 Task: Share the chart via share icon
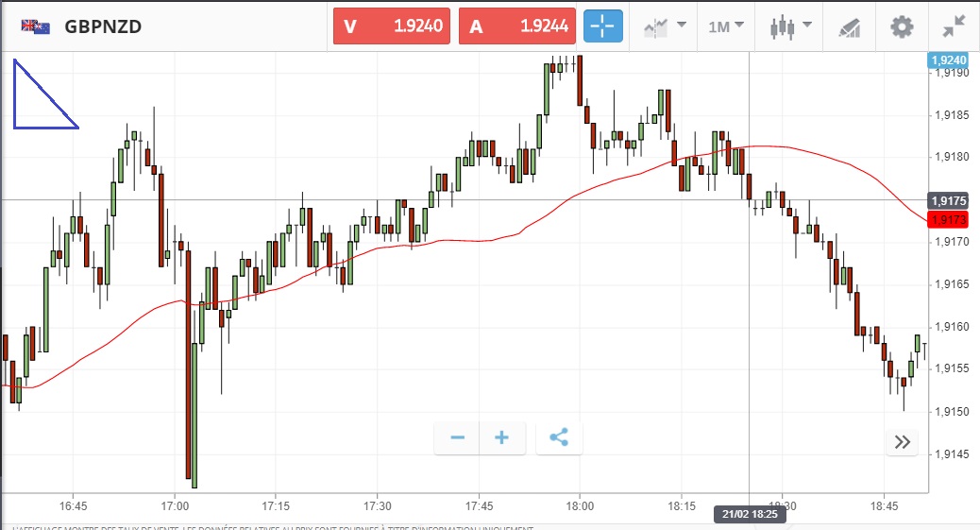point(559,437)
